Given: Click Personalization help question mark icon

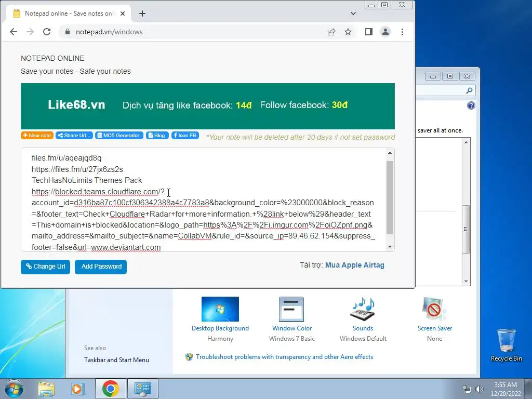Looking at the screenshot, I should 471,105.
